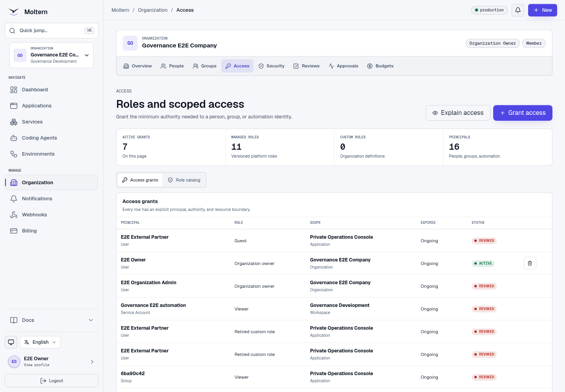Click the Explain access button
This screenshot has height=392, width=565.
[458, 113]
